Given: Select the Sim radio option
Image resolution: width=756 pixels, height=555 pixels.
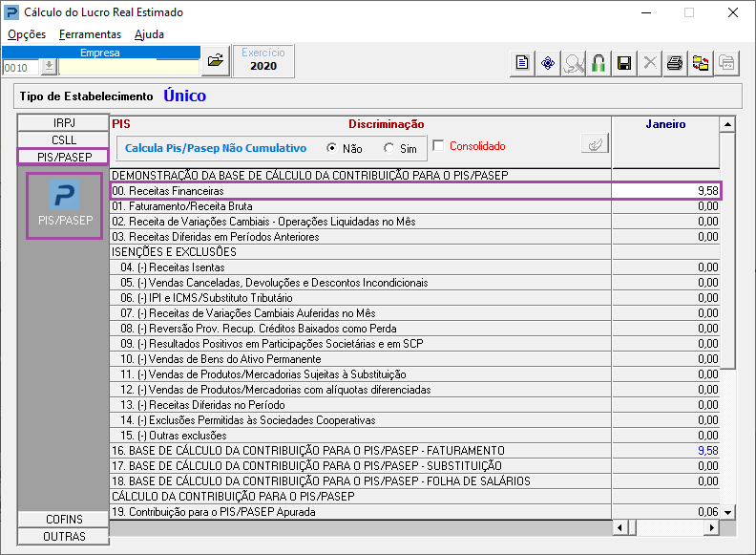Looking at the screenshot, I should [x=388, y=148].
